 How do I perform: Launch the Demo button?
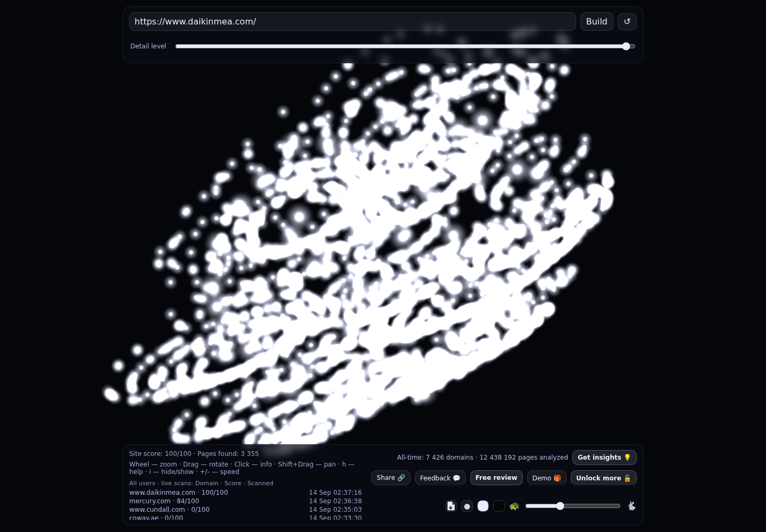coord(547,478)
